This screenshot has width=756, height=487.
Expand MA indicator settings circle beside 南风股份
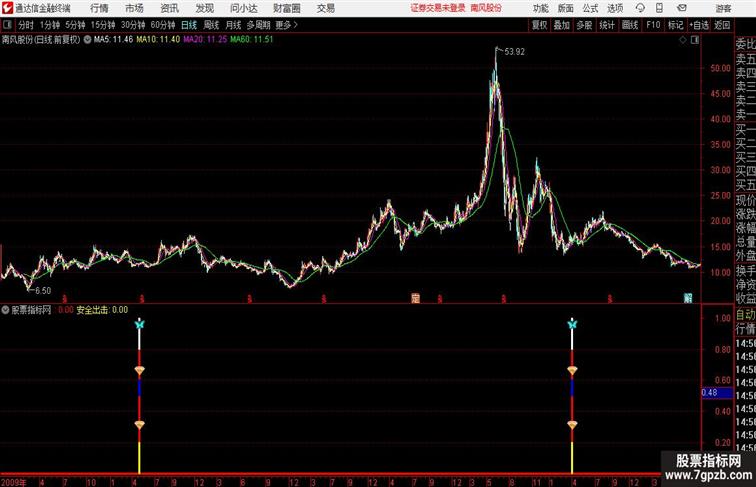pyautogui.click(x=87, y=40)
